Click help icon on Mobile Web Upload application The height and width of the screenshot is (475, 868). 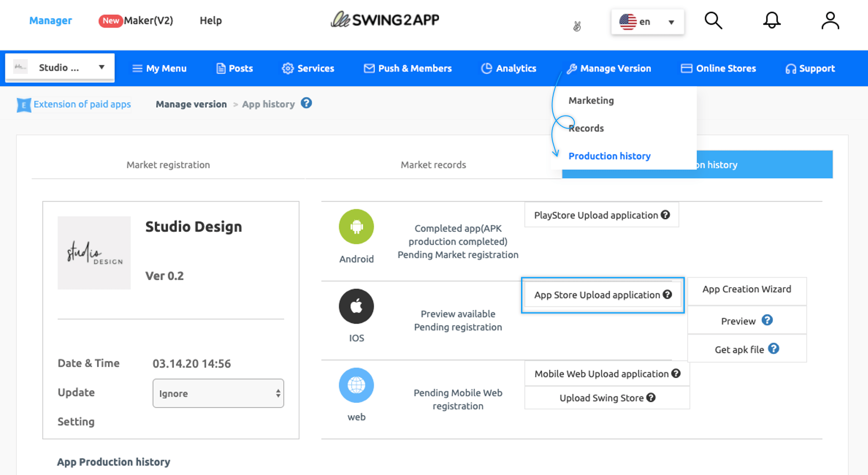point(676,373)
